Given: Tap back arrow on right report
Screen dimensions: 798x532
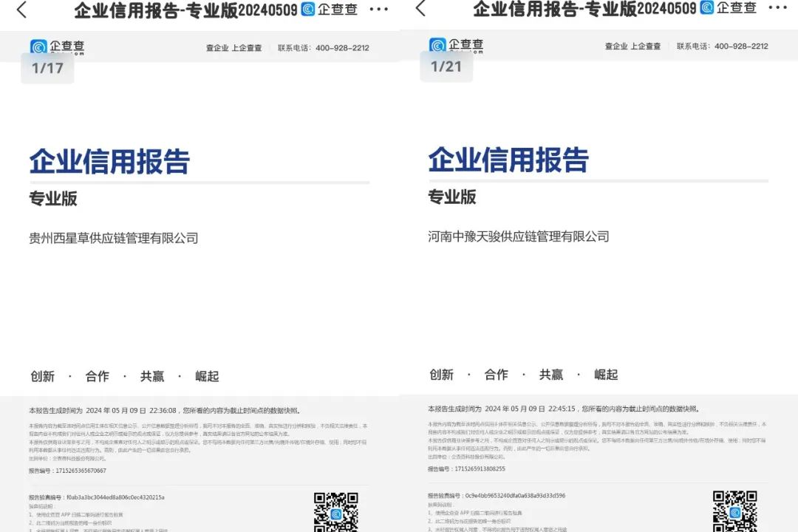Looking at the screenshot, I should click(420, 9).
